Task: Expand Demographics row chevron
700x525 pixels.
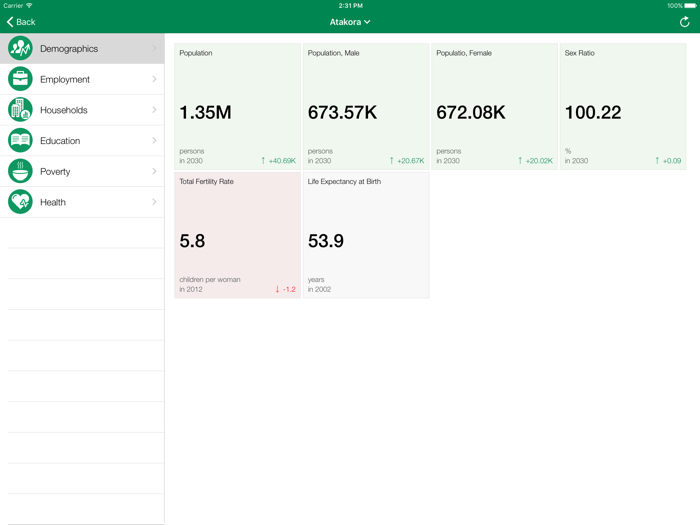Action: click(x=154, y=48)
